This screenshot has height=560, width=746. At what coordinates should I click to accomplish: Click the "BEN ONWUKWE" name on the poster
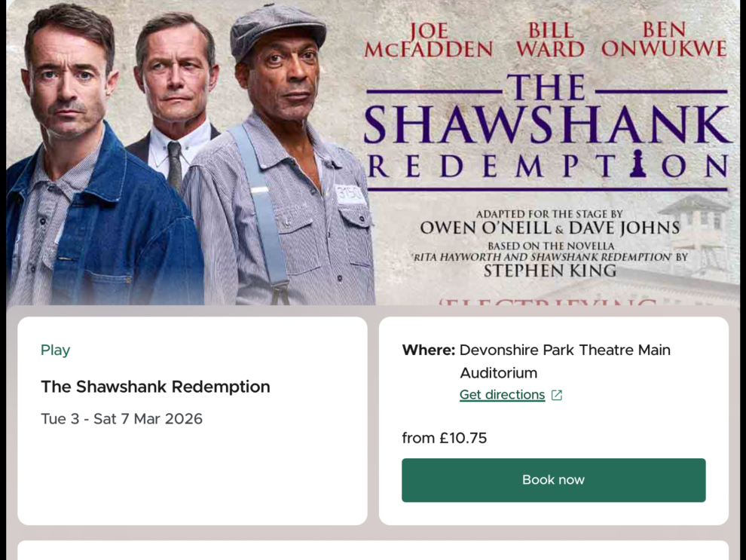(x=664, y=40)
